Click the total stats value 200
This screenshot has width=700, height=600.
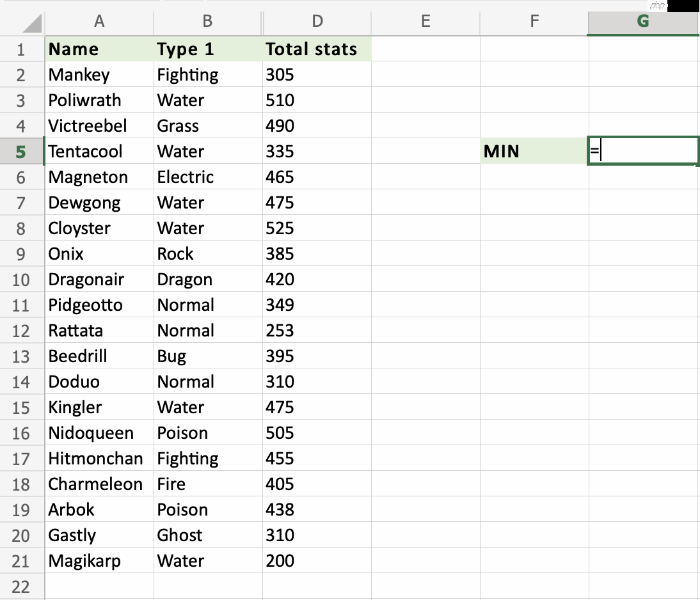(317, 561)
